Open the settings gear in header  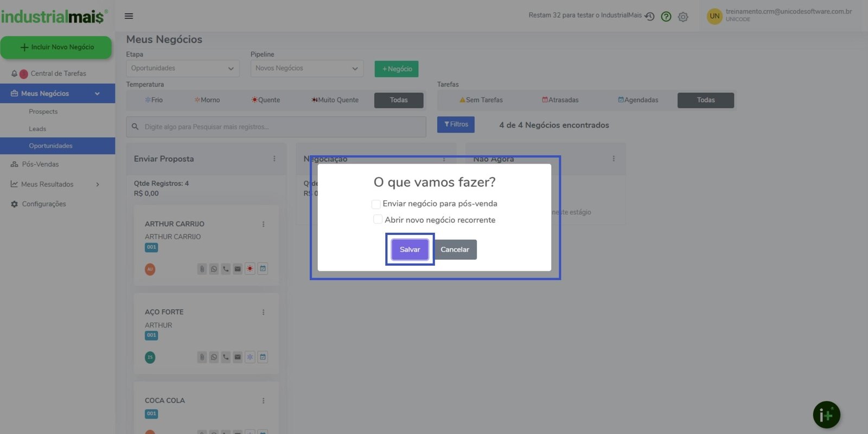[683, 17]
